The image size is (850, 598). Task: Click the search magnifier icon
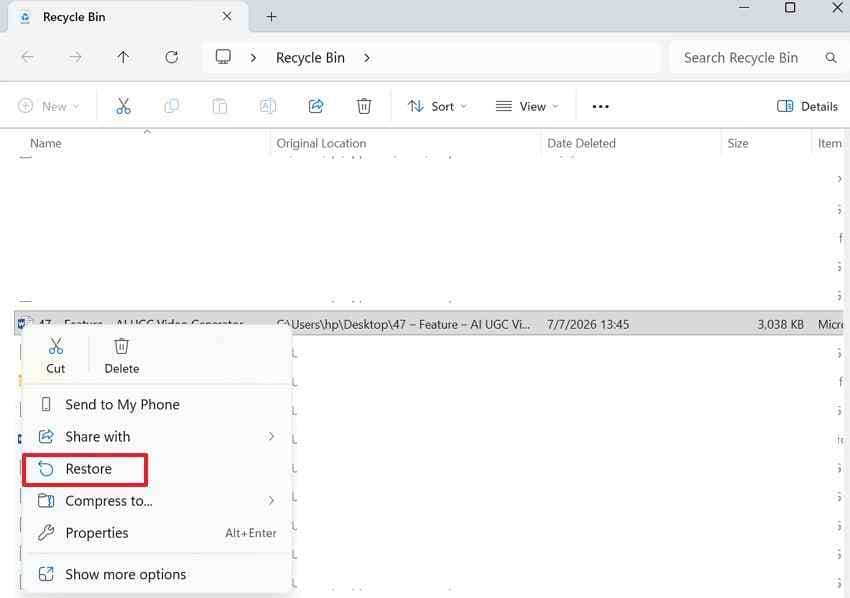[x=830, y=57]
